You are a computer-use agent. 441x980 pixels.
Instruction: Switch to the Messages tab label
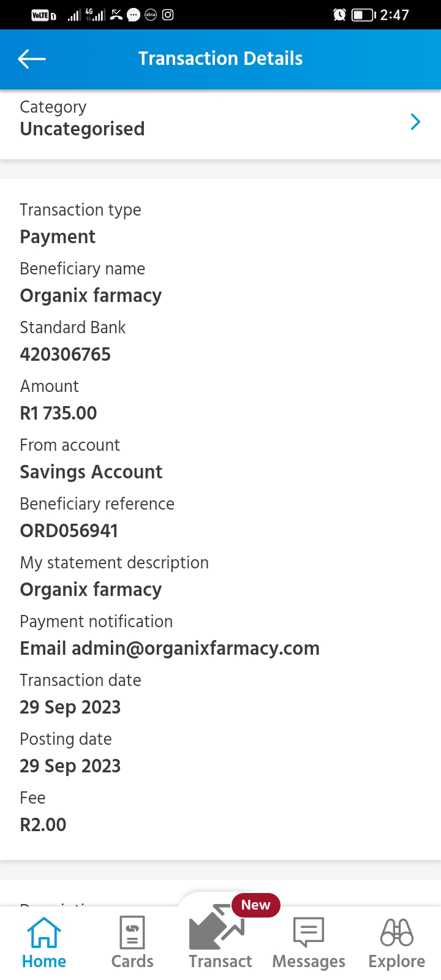[x=309, y=962]
